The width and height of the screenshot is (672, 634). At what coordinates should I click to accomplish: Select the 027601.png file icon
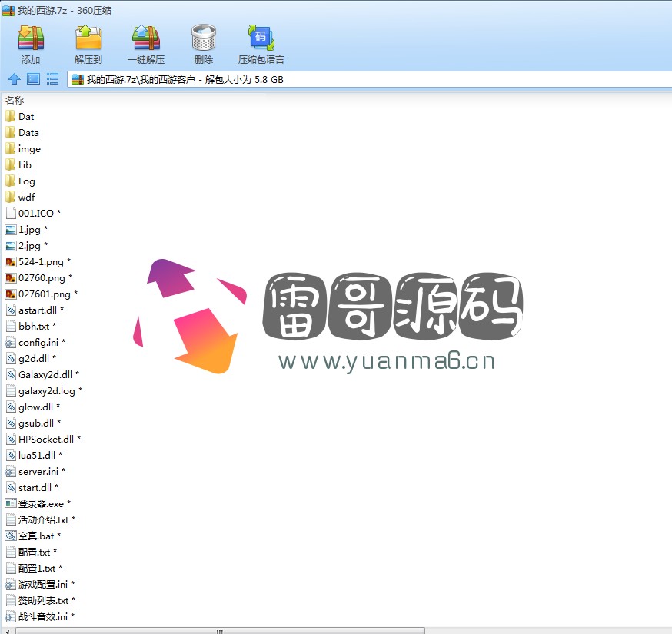point(10,294)
